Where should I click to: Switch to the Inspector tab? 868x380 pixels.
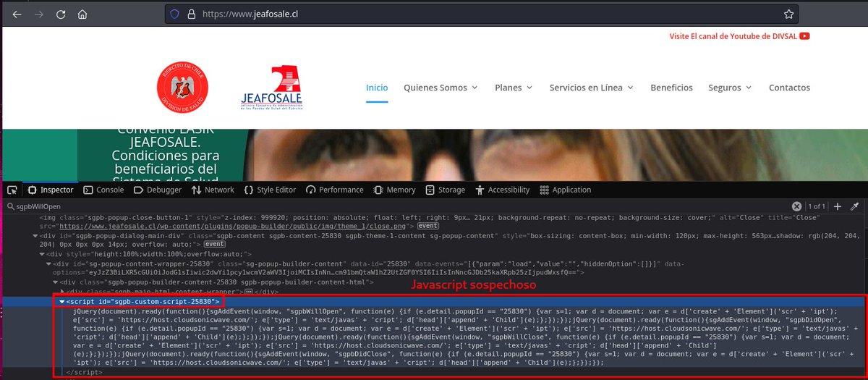pyautogui.click(x=50, y=190)
